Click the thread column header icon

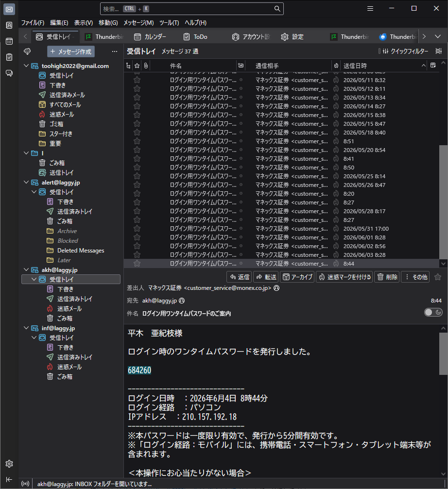[x=128, y=66]
